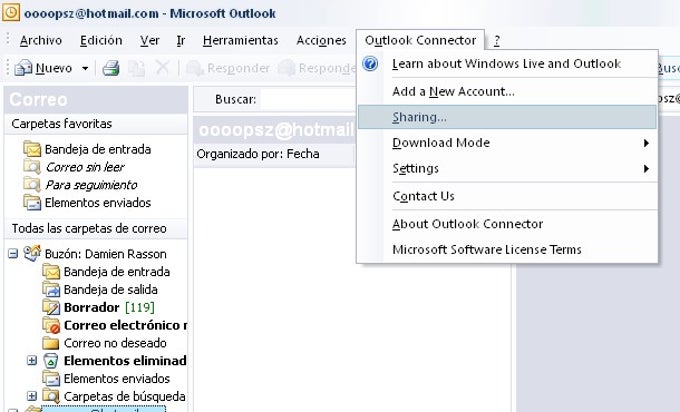Click the mailbox Elementos enviados folder icon

point(51,379)
